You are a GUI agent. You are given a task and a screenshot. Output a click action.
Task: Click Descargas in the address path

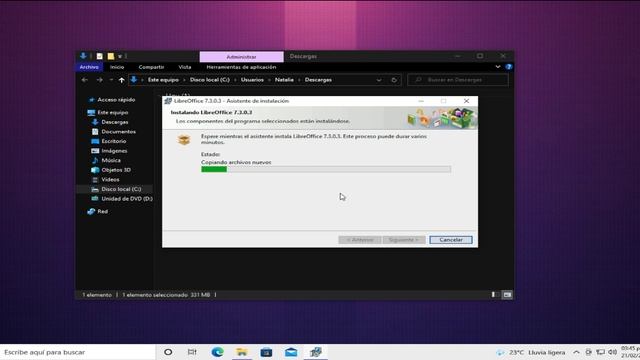click(x=318, y=80)
